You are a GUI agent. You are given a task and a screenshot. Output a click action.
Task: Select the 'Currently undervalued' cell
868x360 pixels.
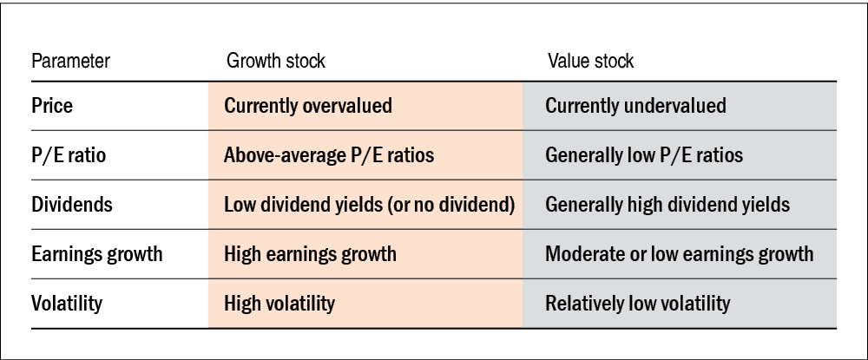click(636, 106)
